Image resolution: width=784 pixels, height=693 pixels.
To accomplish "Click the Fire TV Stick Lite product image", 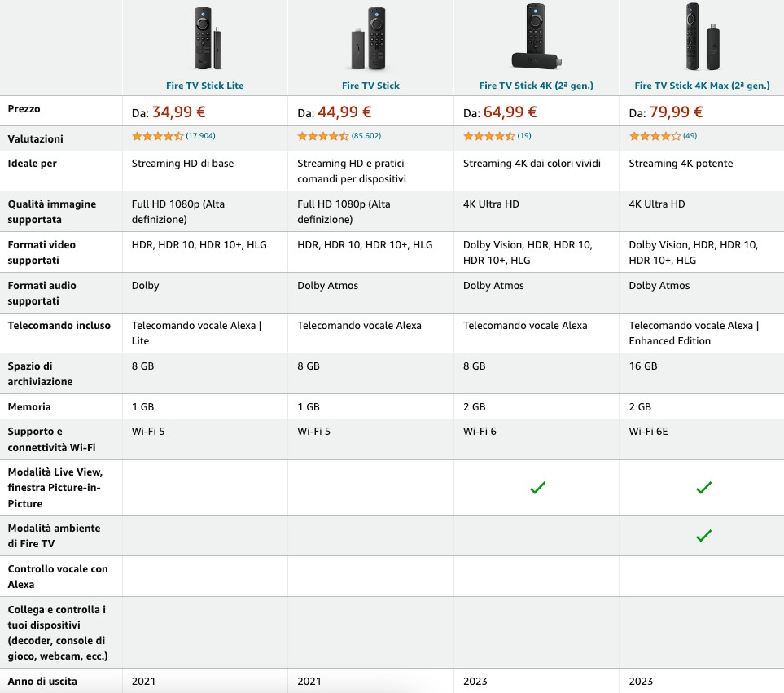I will tap(207, 38).
